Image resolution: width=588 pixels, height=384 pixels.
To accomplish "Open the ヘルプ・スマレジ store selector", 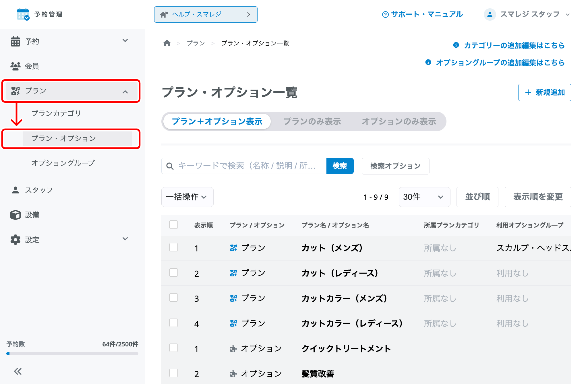I will click(206, 14).
